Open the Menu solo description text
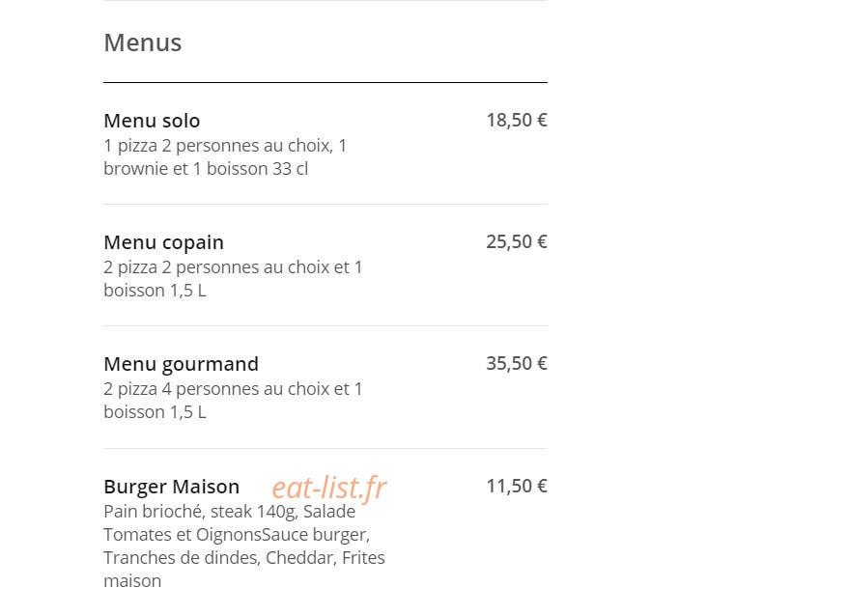 tap(225, 157)
